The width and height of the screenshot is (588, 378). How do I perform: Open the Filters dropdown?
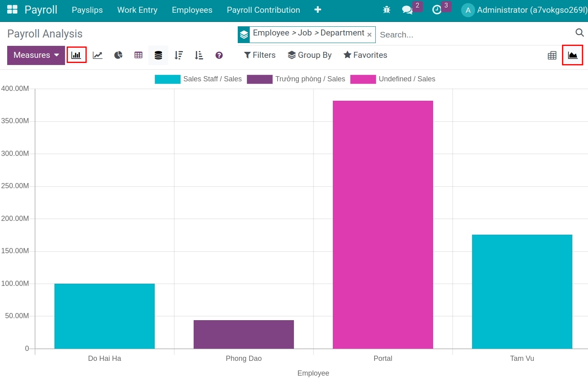259,55
